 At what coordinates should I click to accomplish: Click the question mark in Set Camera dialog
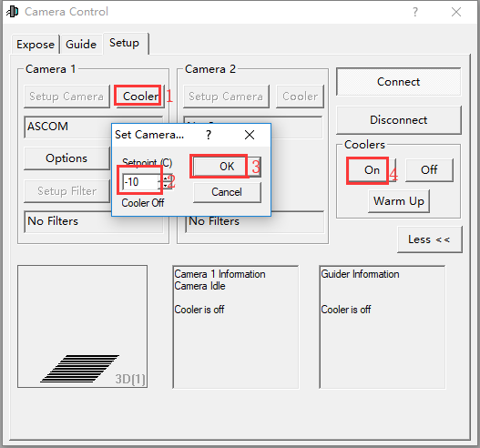pos(209,135)
